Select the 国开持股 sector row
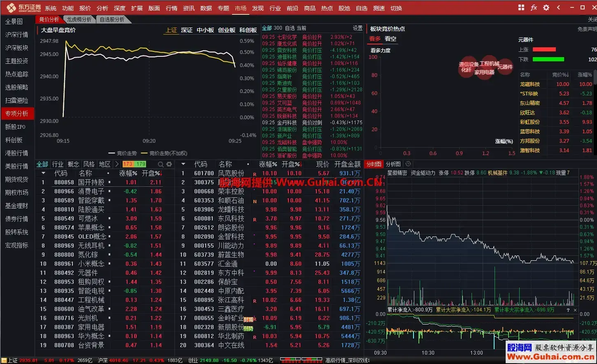This screenshot has height=364, width=597. point(105,182)
